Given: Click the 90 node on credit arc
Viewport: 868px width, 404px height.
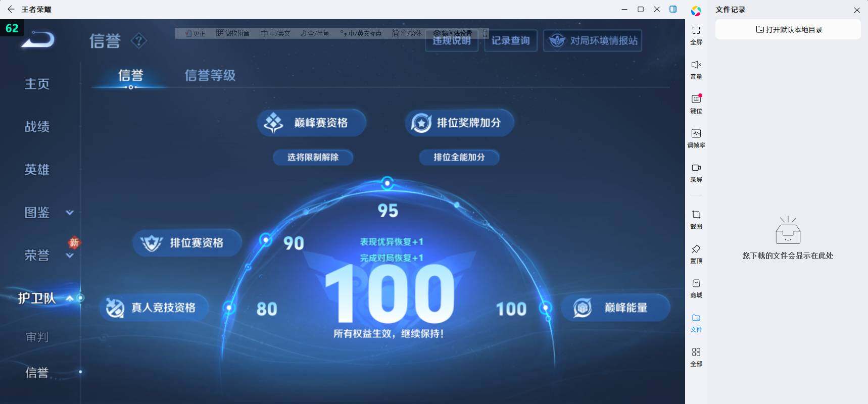Looking at the screenshot, I should coord(266,239).
